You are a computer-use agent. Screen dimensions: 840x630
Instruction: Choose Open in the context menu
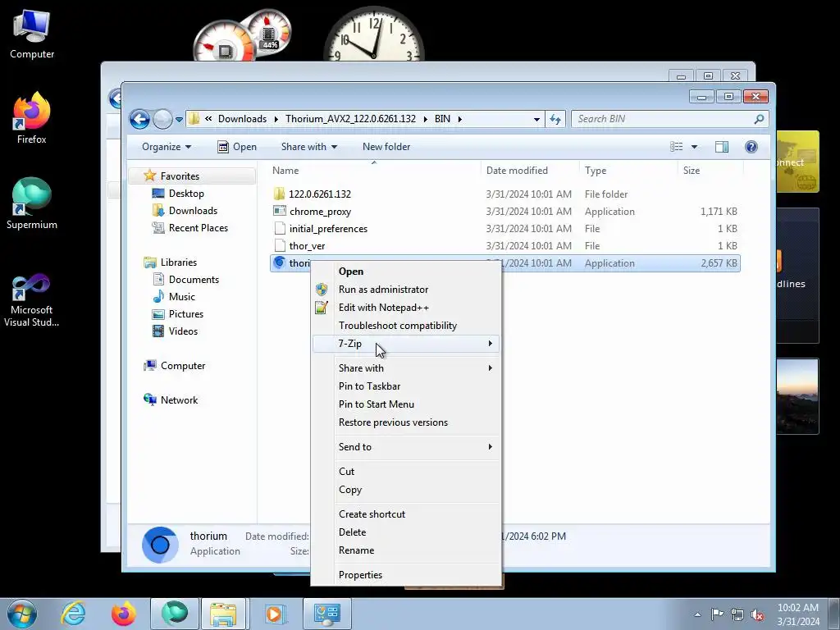[405, 272]
